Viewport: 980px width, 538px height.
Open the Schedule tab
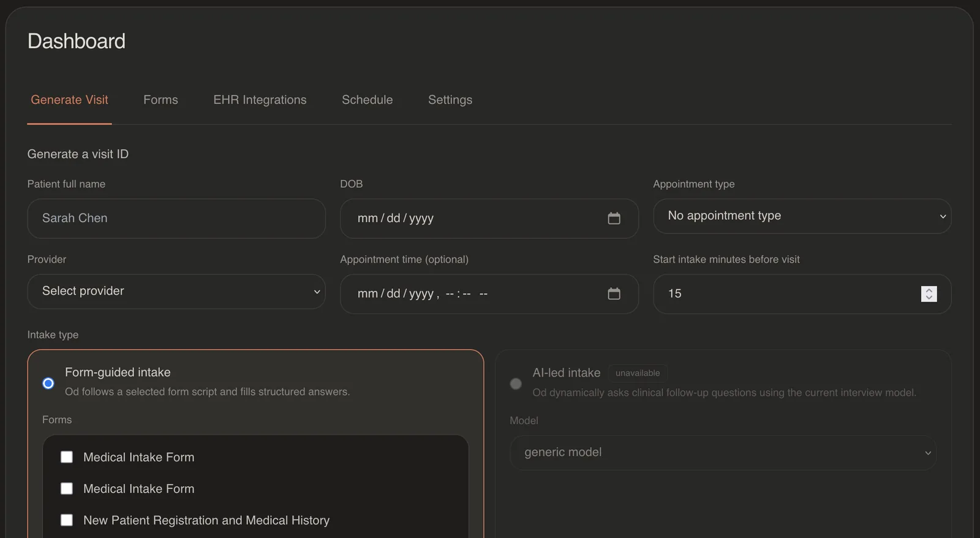(x=367, y=100)
